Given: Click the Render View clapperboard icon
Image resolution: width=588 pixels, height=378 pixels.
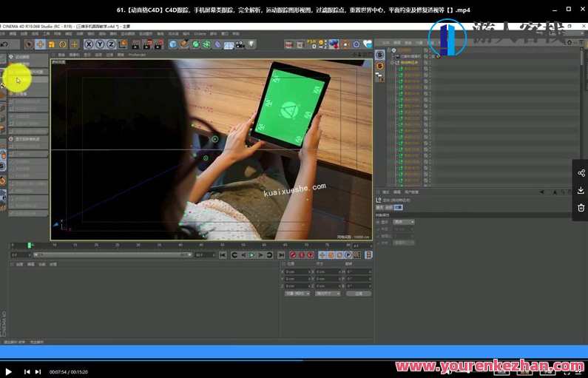Looking at the screenshot, I should coord(136,44).
